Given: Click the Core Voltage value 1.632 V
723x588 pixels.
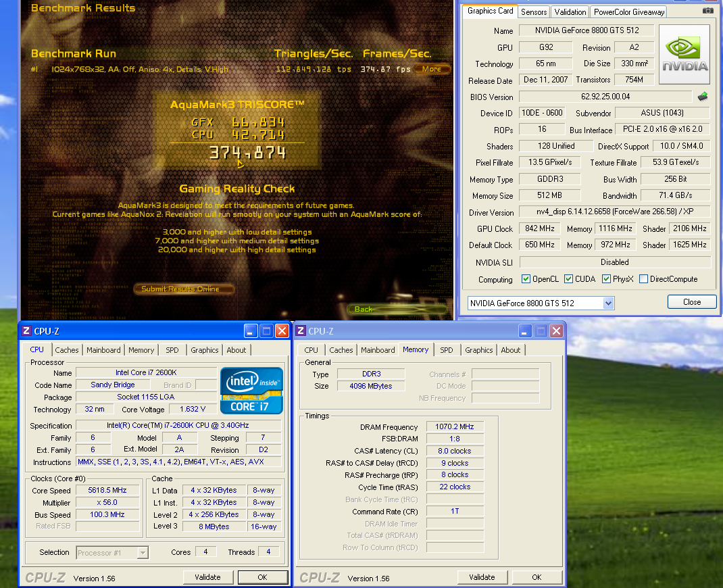Looking at the screenshot, I should (193, 409).
